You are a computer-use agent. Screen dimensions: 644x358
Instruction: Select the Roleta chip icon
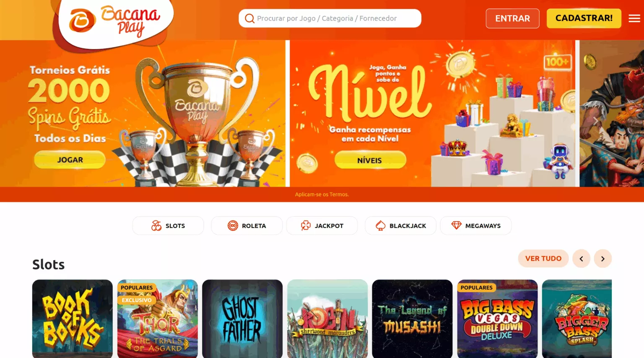tap(233, 226)
